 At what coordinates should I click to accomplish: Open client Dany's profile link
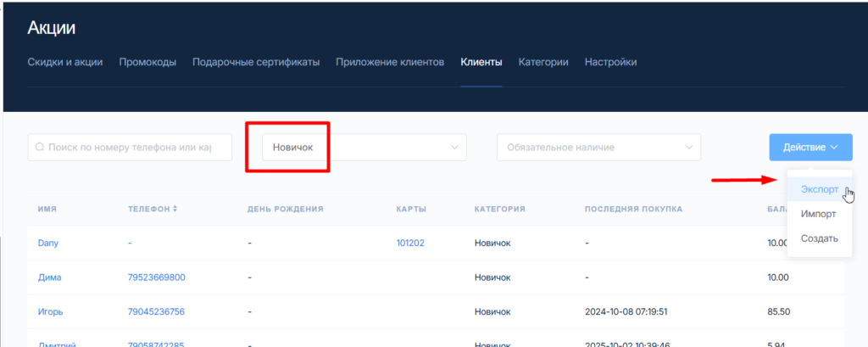[x=48, y=243]
